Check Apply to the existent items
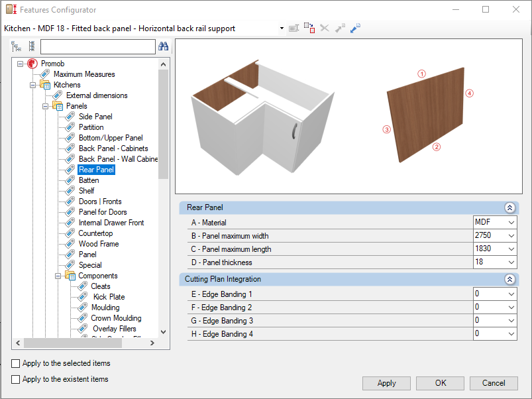The image size is (532, 399). pyautogui.click(x=16, y=379)
